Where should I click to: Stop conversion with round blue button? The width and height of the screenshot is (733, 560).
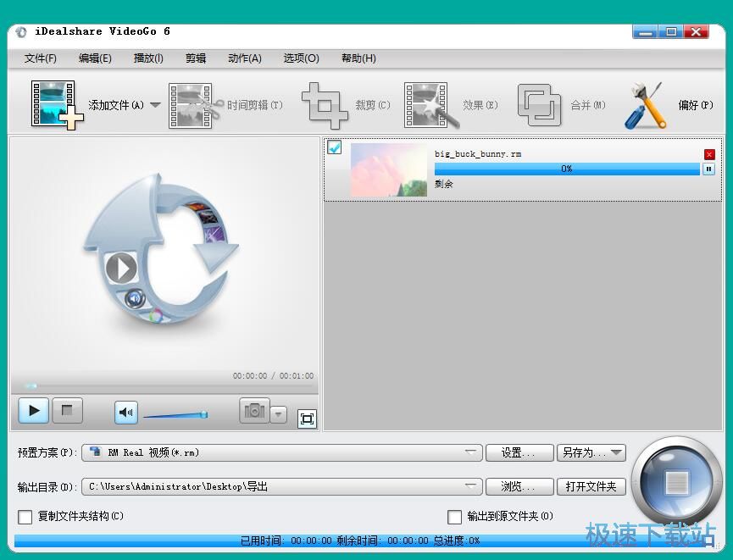676,482
